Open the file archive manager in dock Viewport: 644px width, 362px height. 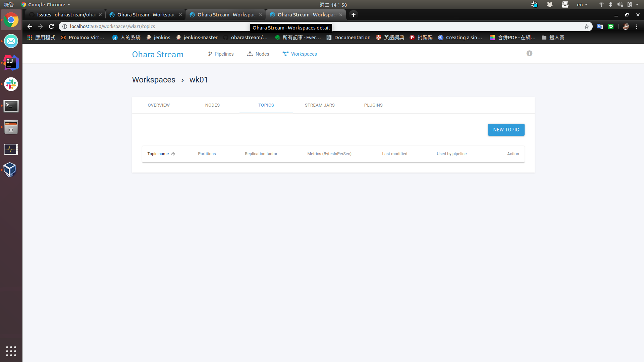click(11, 127)
